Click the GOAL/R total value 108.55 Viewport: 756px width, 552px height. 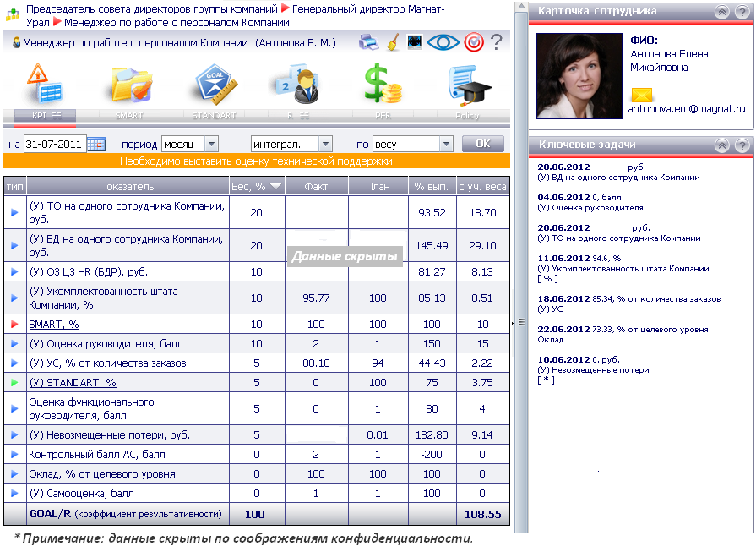482,514
